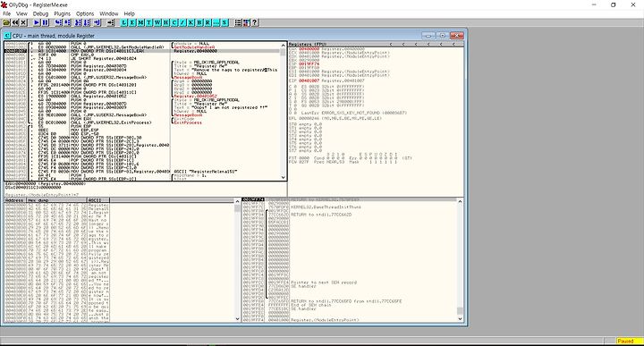Click hex dump pane scrollbar up arrow
Image resolution: width=644 pixels, height=346 pixels.
pos(237,201)
